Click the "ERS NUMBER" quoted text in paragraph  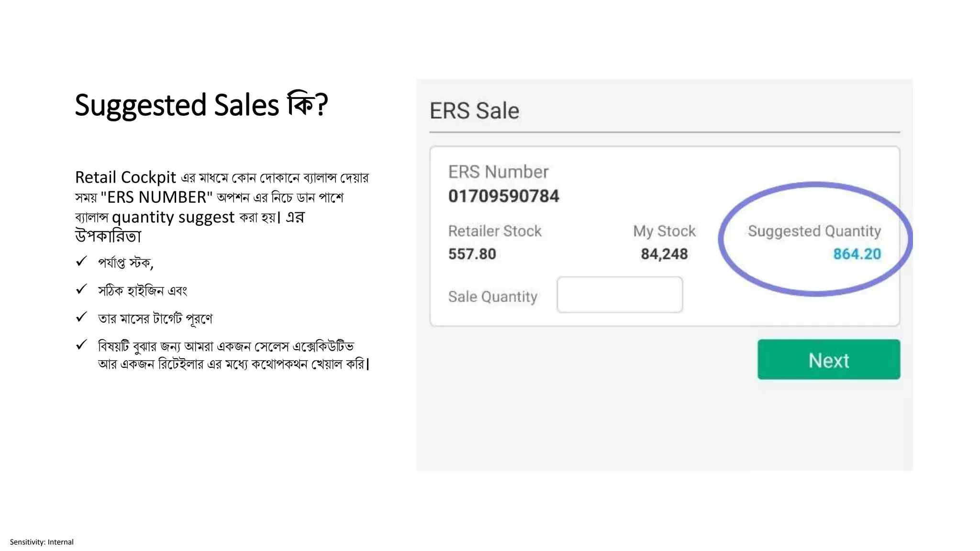[156, 197]
